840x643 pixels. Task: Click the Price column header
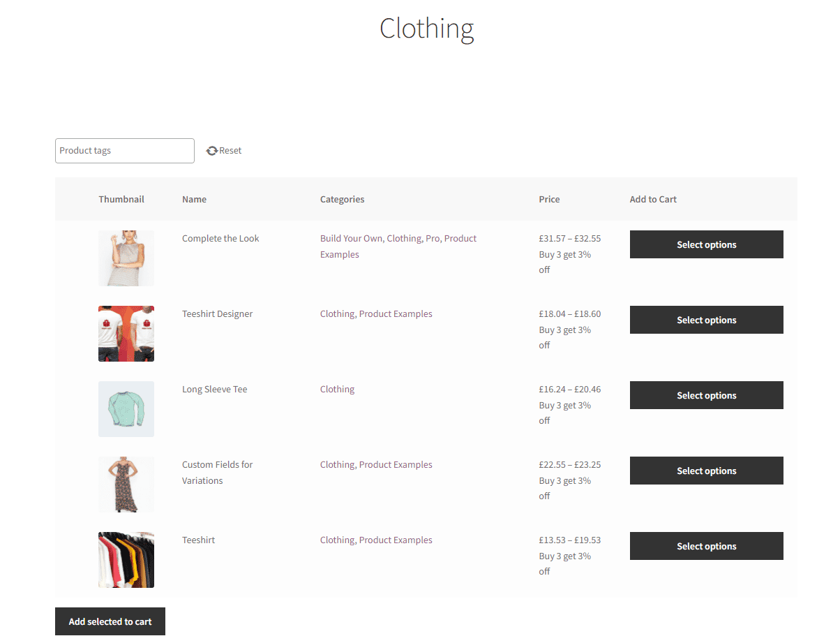click(x=549, y=199)
